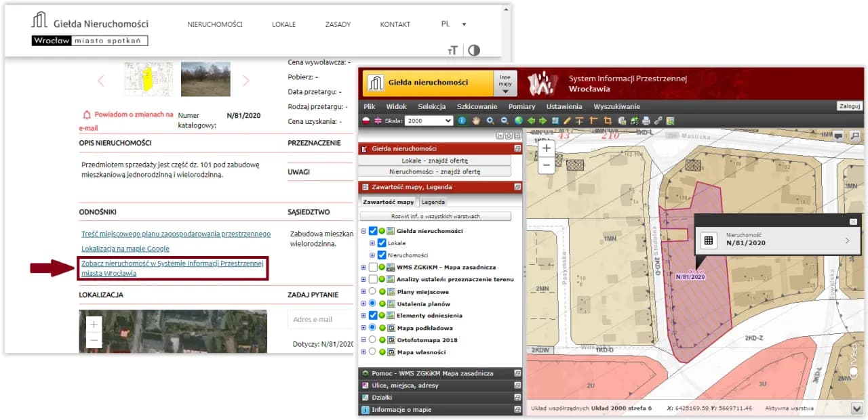Click the Lokalizacja na mapie Google link

pos(125,249)
